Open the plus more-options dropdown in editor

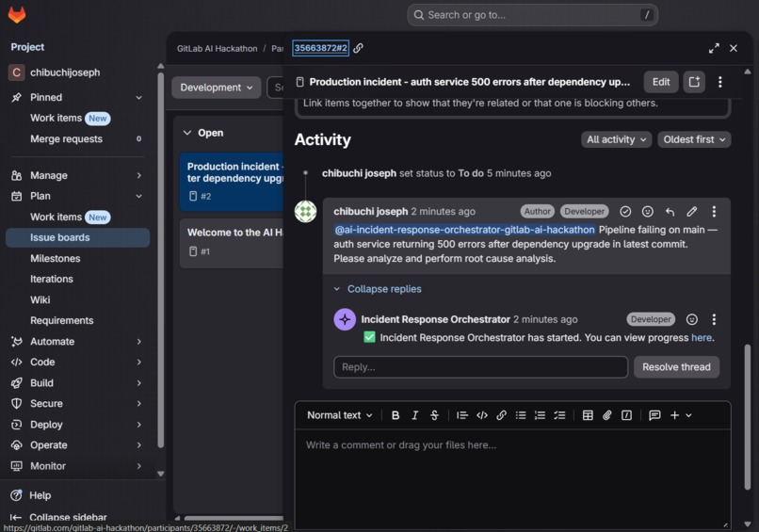[x=681, y=415]
